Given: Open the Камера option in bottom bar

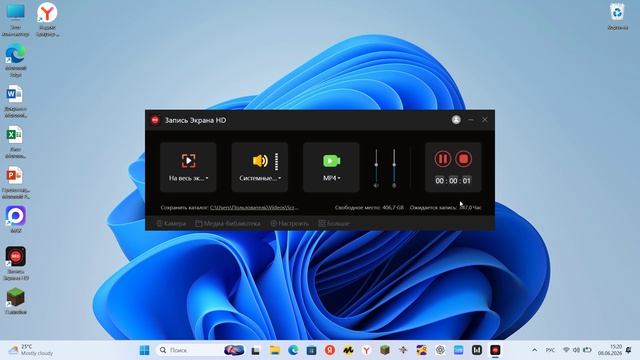Looking at the screenshot, I should [171, 224].
